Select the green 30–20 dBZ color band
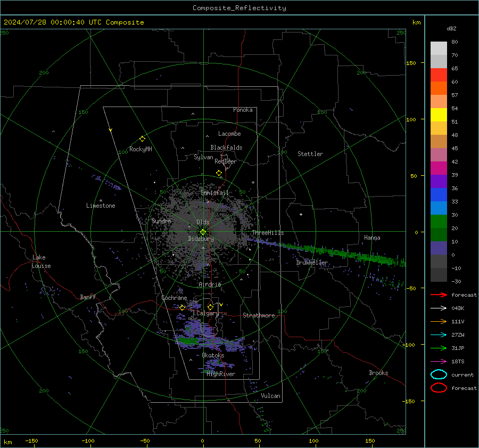The width and height of the screenshot is (479, 448). [439, 222]
